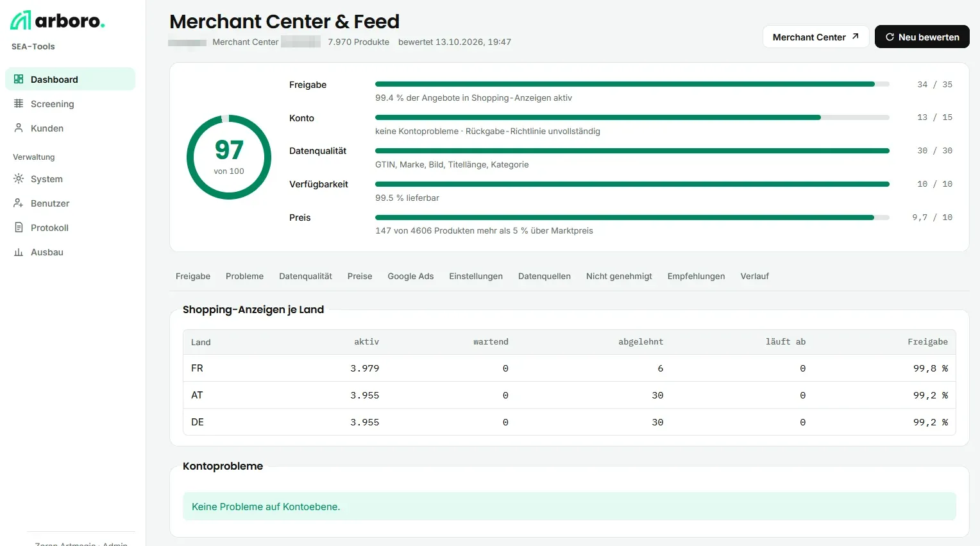980x546 pixels.
Task: Click the Screening table icon
Action: [x=19, y=104]
